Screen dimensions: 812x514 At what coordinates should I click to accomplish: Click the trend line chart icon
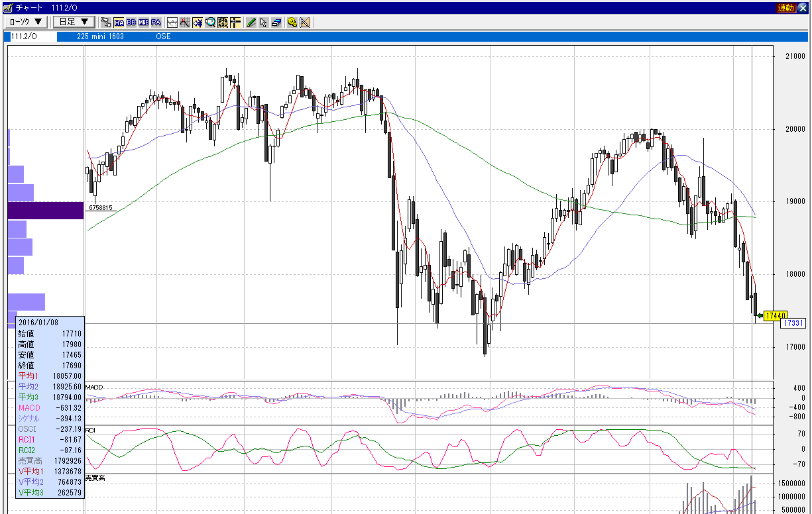185,22
